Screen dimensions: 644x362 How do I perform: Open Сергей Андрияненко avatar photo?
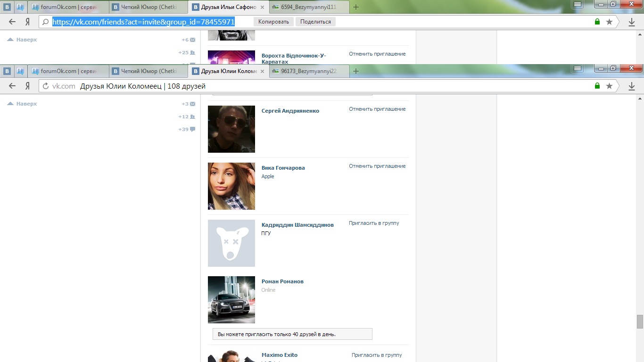click(x=231, y=129)
